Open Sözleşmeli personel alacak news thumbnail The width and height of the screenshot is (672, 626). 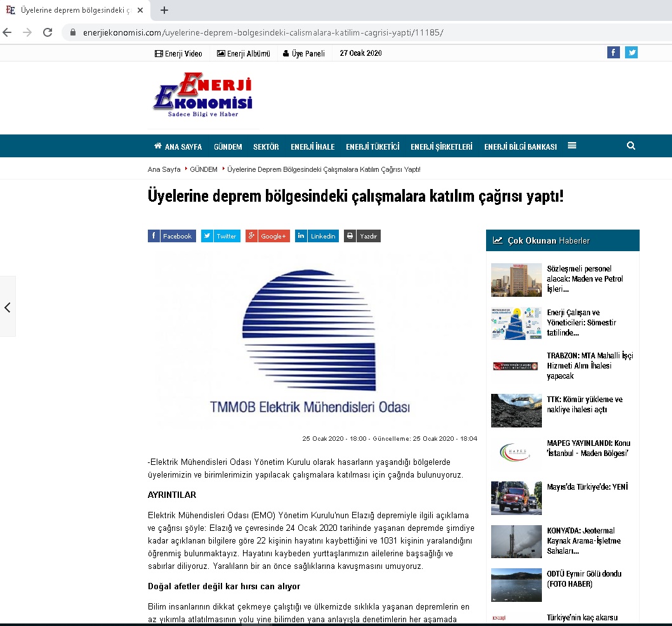(517, 280)
